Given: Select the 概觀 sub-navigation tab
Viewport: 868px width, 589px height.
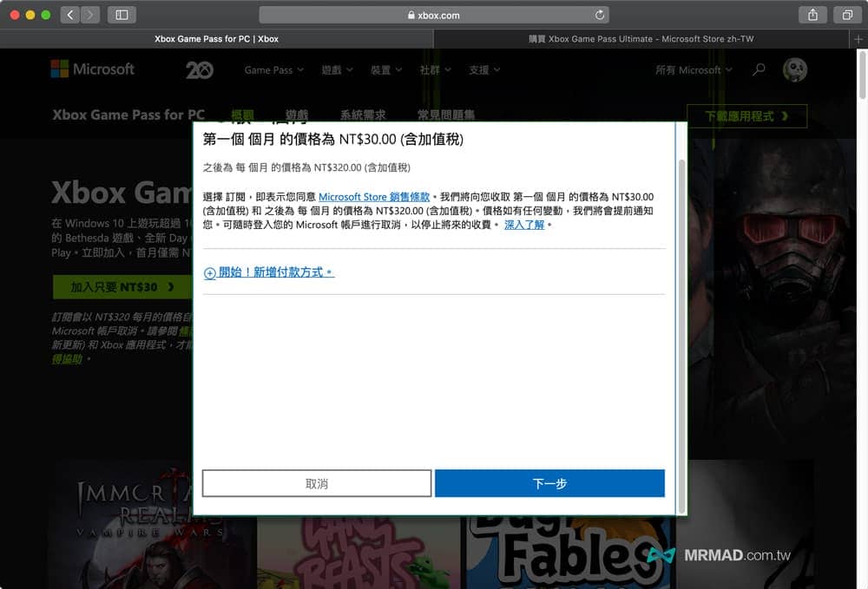Looking at the screenshot, I should tap(242, 115).
